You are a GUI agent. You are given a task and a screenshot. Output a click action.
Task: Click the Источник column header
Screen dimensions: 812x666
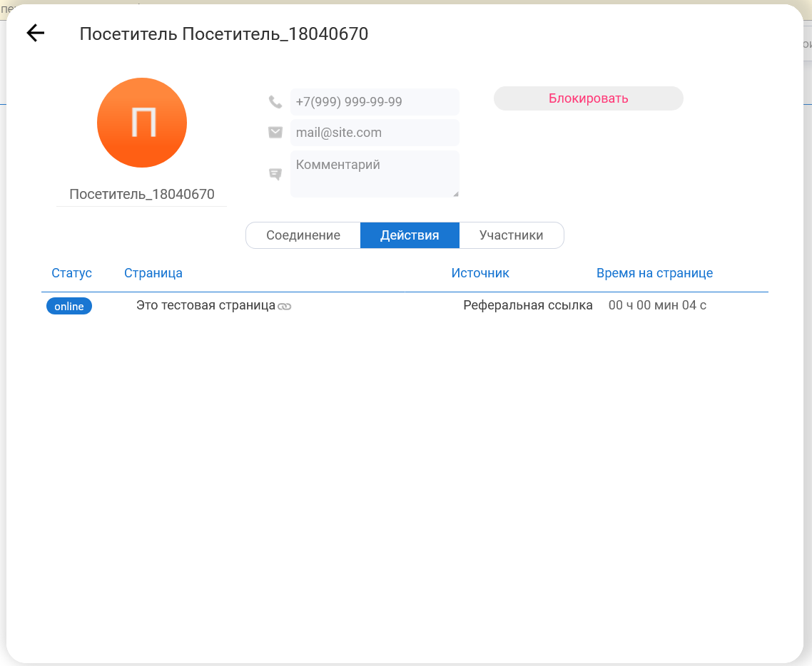point(480,273)
